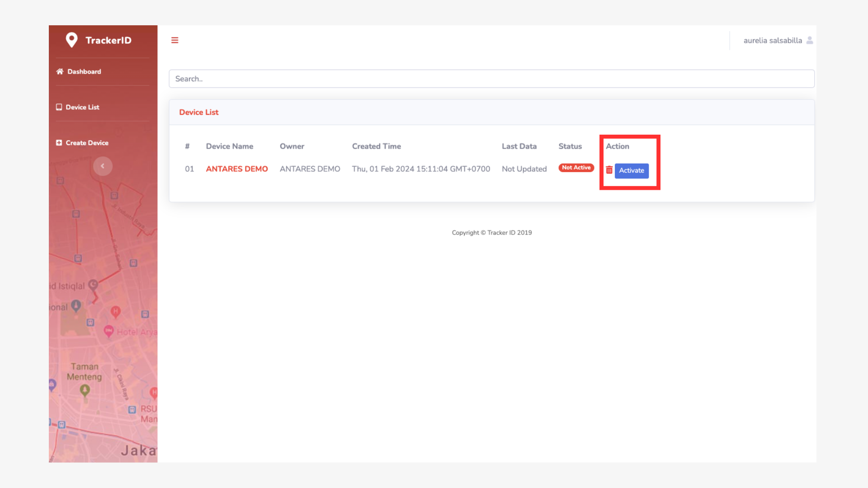Click the TrackerID brand title text
The width and height of the screenshot is (868, 488).
pos(108,40)
